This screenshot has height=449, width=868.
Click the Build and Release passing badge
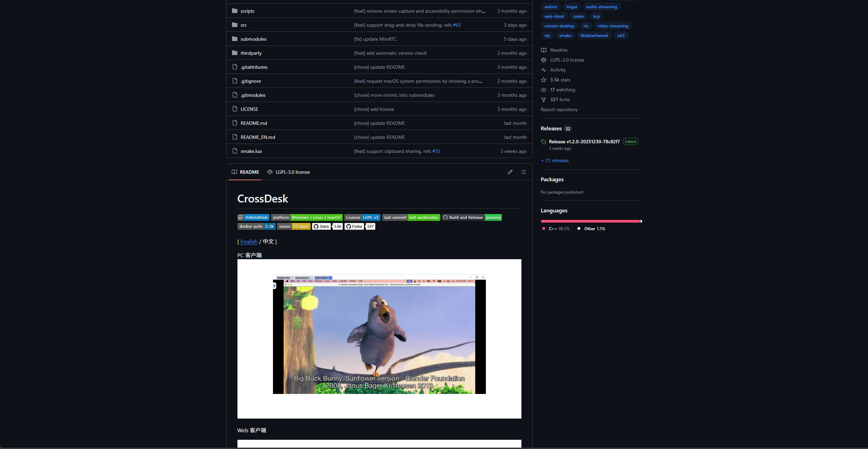471,217
